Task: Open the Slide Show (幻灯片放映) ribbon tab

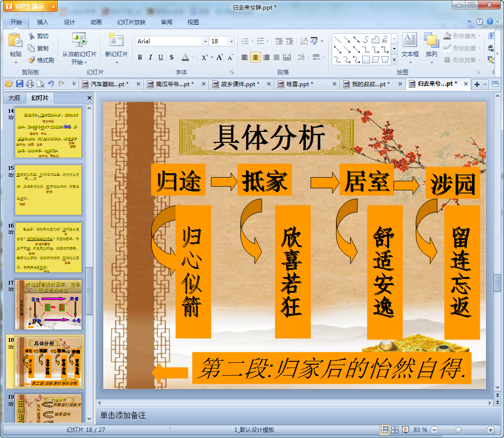Action: (x=131, y=22)
